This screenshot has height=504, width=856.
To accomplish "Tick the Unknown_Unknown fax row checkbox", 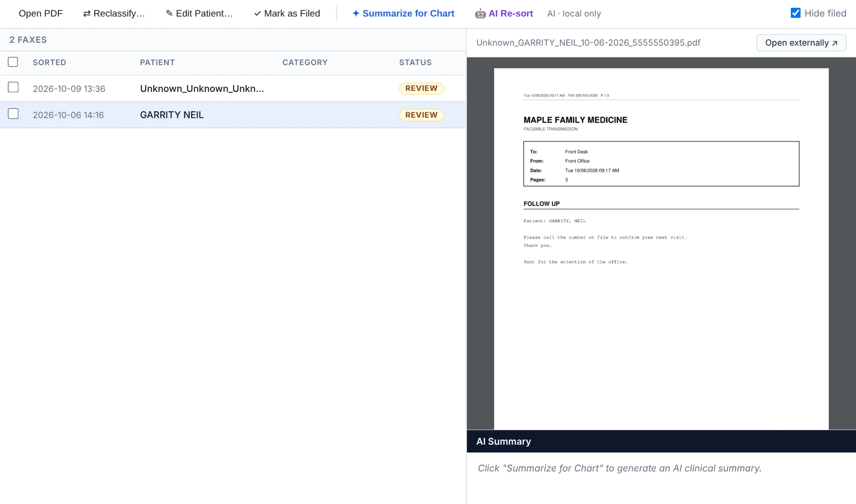I will [13, 87].
